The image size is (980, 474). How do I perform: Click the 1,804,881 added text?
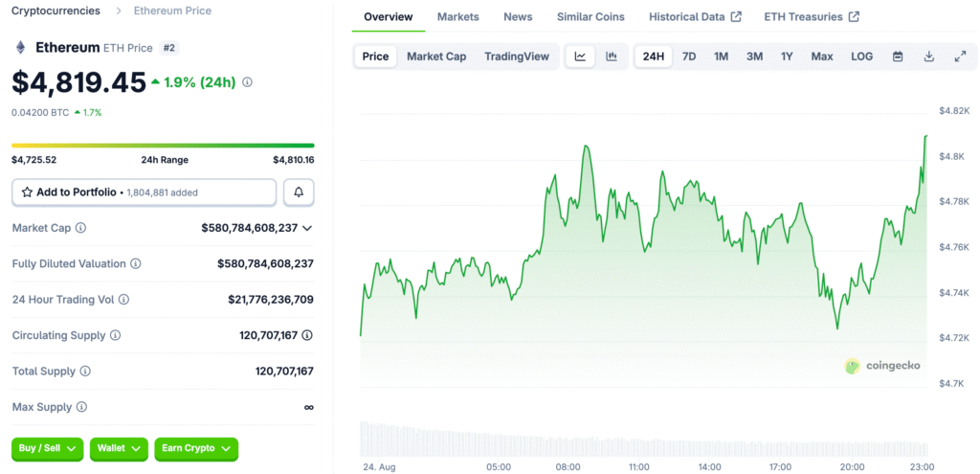[162, 192]
